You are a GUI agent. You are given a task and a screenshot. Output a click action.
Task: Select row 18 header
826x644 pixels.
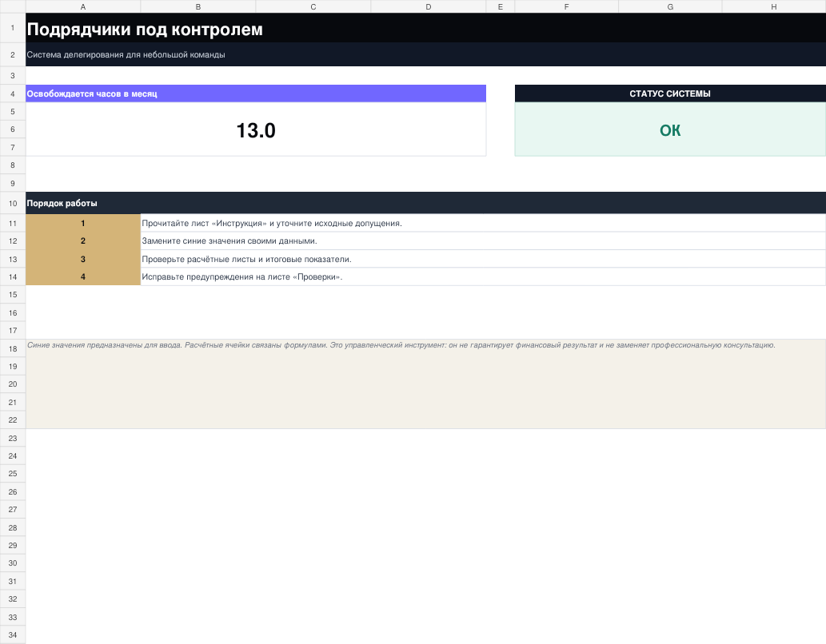coord(13,348)
